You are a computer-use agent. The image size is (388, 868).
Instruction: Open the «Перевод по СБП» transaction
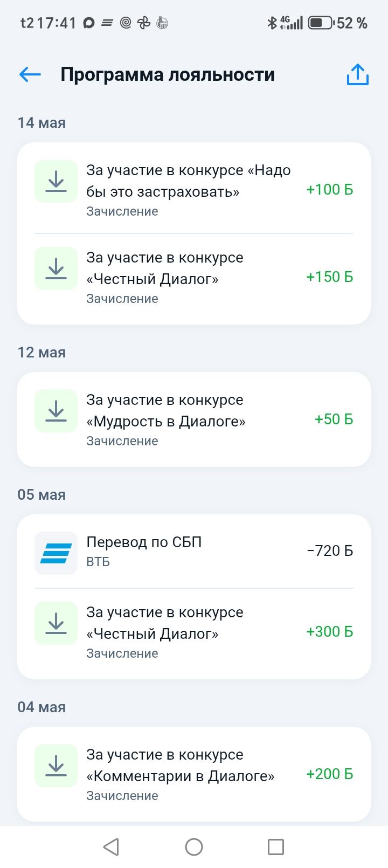coord(194,551)
